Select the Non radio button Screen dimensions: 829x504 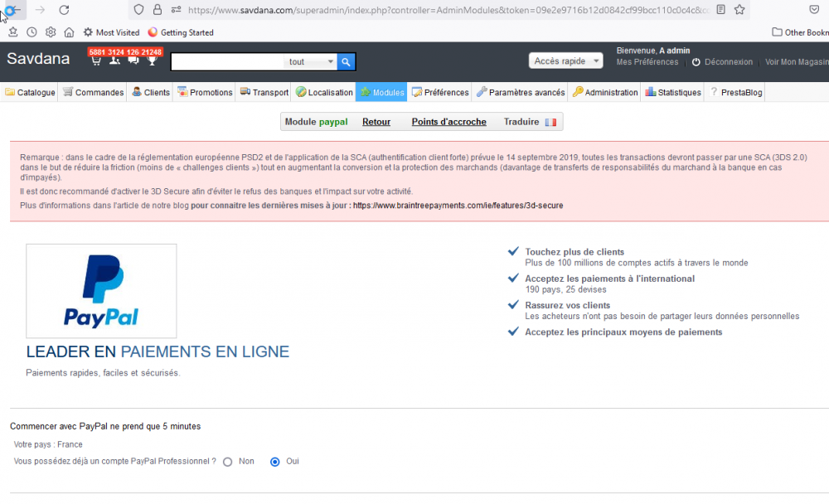click(x=227, y=462)
